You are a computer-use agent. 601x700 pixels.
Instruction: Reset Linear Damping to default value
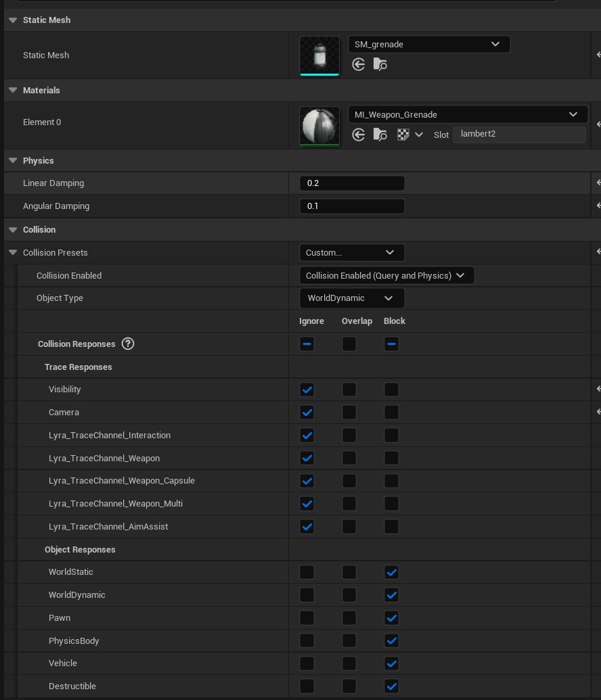(x=598, y=183)
